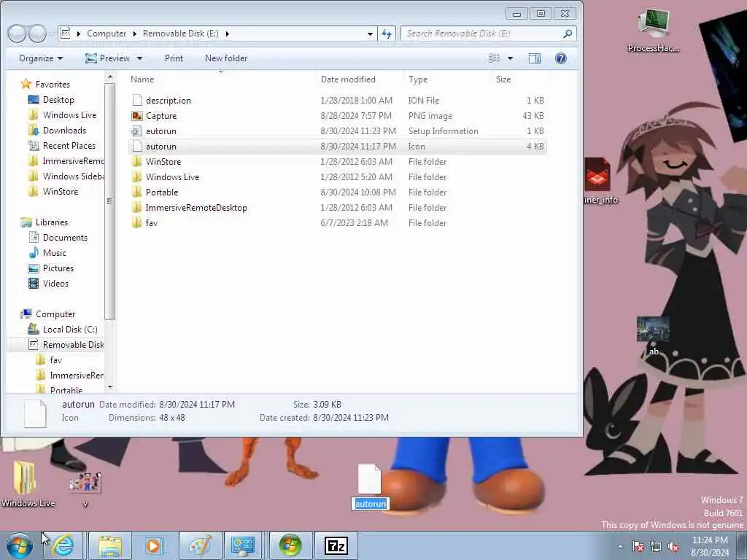Click the Preview toolbar button
The width and height of the screenshot is (747, 560).
click(x=108, y=58)
